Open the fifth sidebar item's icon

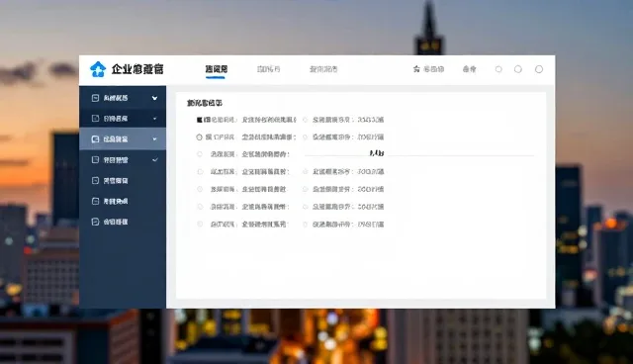click(x=95, y=180)
